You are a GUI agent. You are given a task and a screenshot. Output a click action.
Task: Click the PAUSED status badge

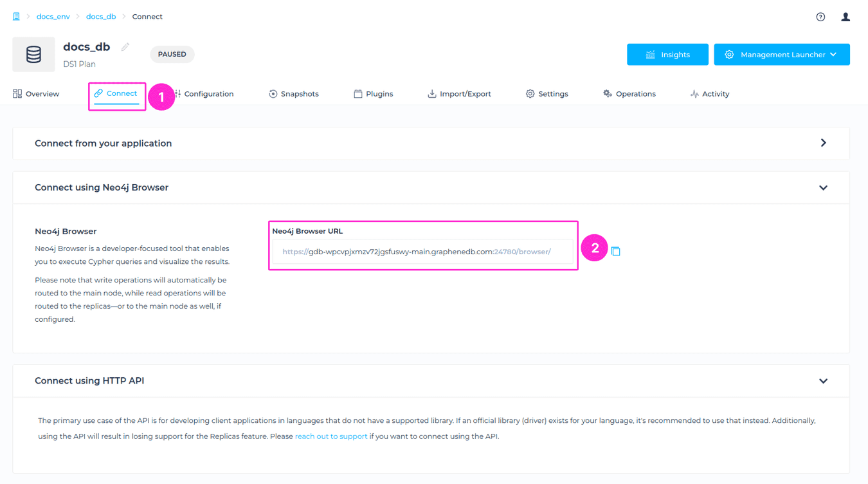172,54
